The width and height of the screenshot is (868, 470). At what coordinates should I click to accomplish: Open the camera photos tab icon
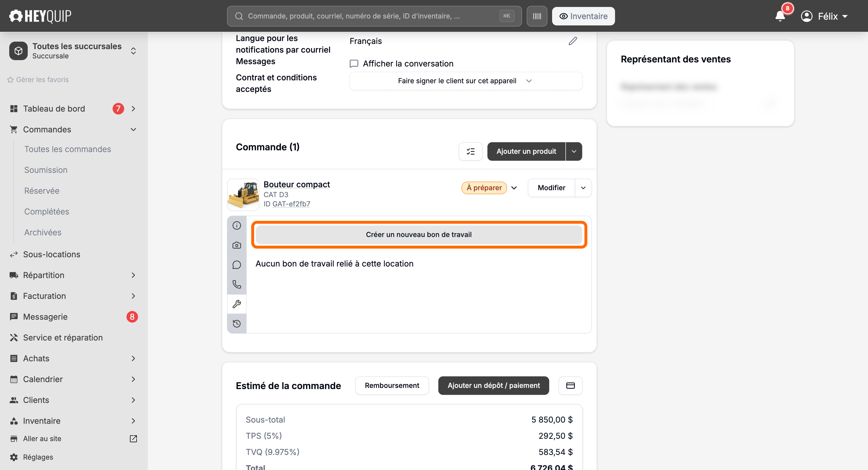click(x=236, y=245)
